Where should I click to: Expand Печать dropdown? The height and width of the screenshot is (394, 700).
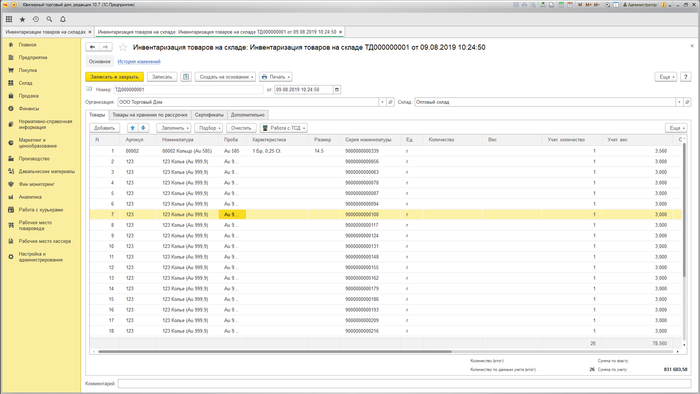(275, 77)
